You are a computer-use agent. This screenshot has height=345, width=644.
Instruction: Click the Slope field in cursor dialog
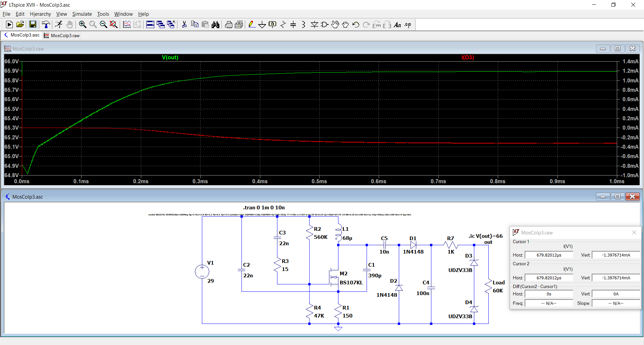click(x=616, y=303)
